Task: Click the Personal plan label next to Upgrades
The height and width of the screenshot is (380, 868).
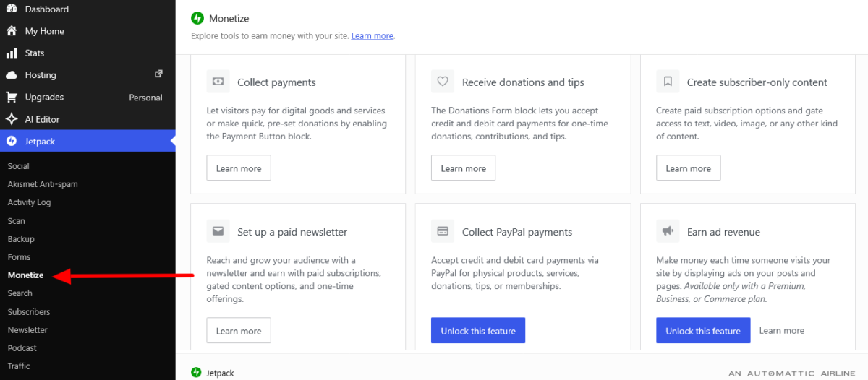Action: [145, 98]
